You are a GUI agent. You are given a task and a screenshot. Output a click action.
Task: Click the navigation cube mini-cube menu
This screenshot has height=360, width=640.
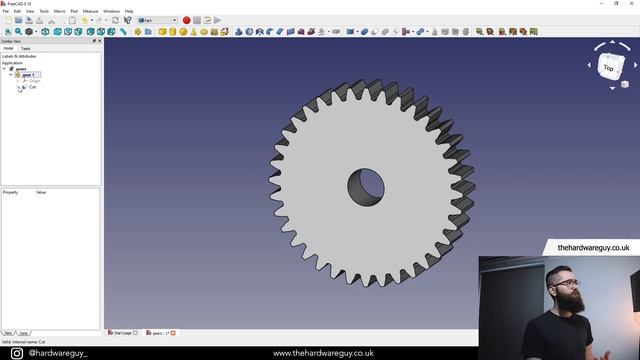click(x=624, y=84)
